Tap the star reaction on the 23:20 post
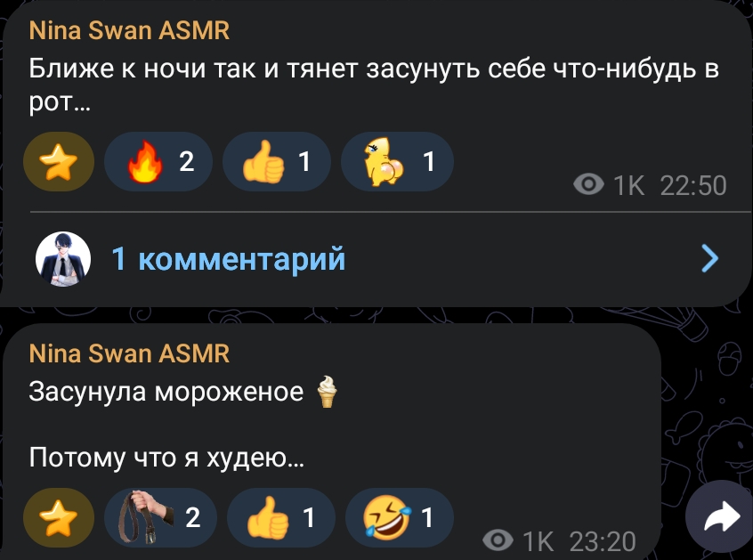The height and width of the screenshot is (560, 753). pos(59,518)
